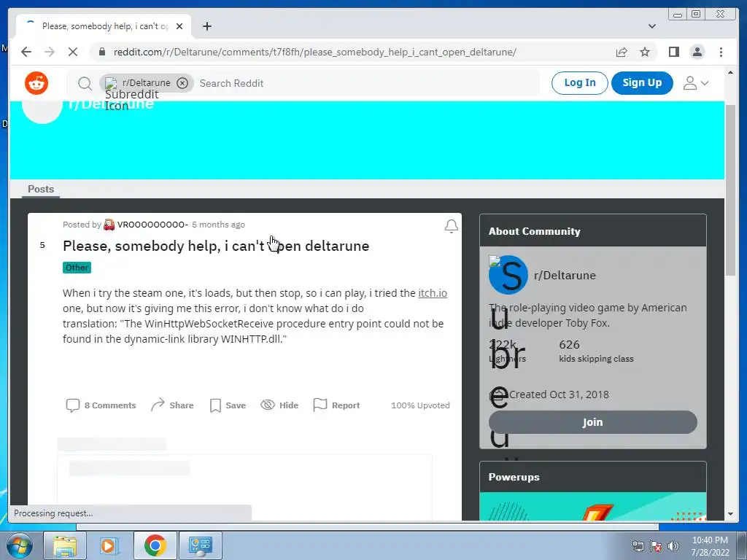Click the 'Other' flair tag
747x560 pixels.
click(77, 268)
